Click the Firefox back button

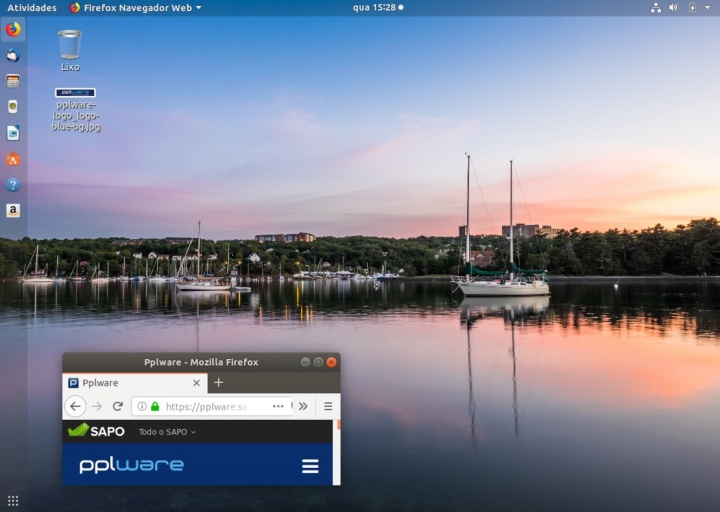click(x=75, y=406)
